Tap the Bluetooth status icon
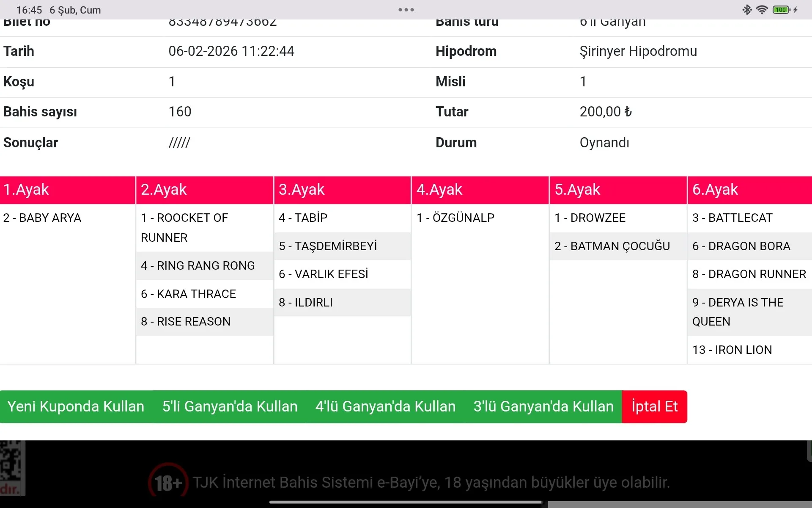Viewport: 812px width, 508px height. (x=747, y=10)
